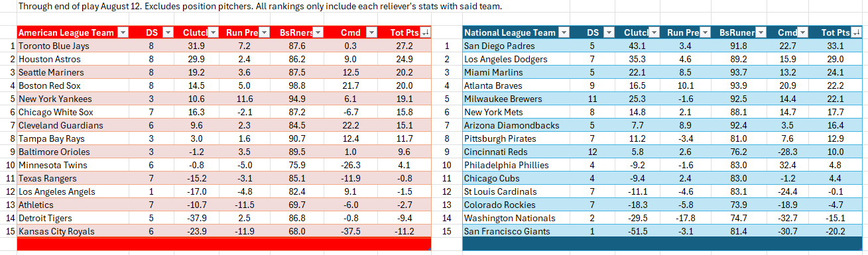This screenshot has height=255, width=868.
Task: Open BsRners column filter dropdown
Action: pyautogui.click(x=316, y=32)
